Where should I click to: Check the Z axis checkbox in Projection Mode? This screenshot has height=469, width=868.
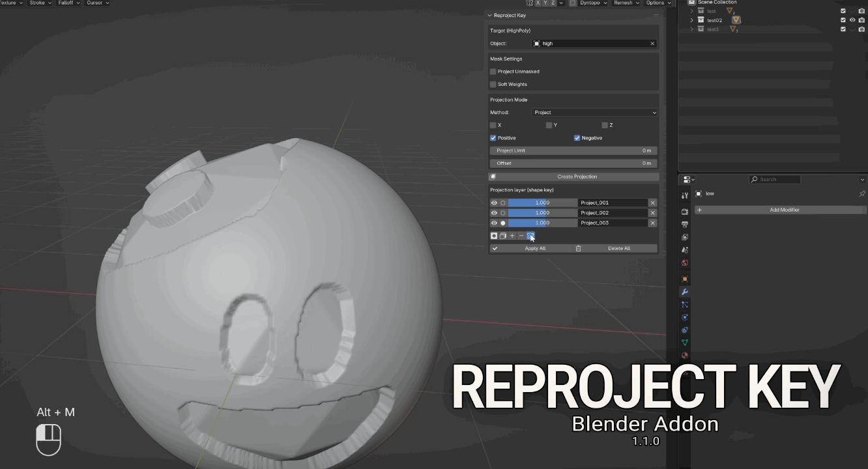coord(605,125)
